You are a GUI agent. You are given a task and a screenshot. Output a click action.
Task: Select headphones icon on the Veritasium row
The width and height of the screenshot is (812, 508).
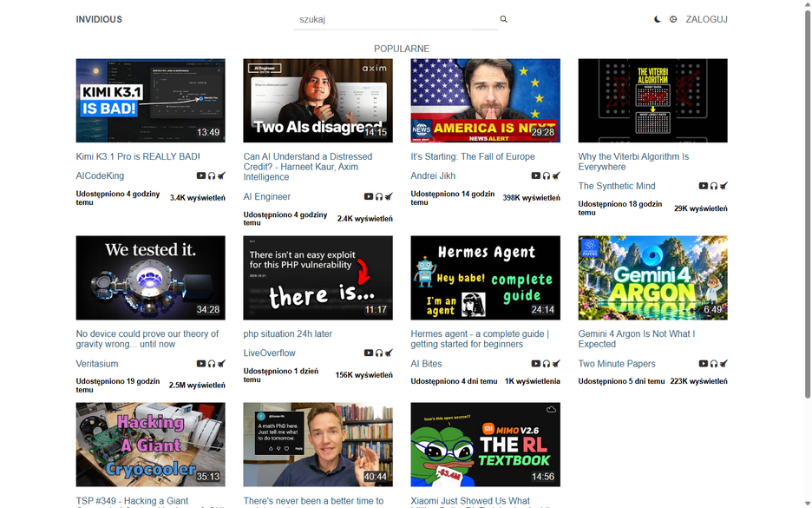coord(212,363)
